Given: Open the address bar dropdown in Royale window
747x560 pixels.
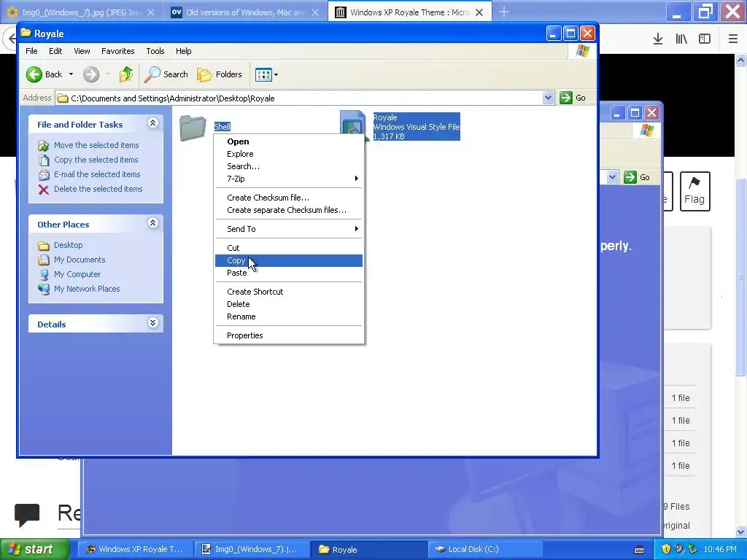Looking at the screenshot, I should [x=548, y=98].
